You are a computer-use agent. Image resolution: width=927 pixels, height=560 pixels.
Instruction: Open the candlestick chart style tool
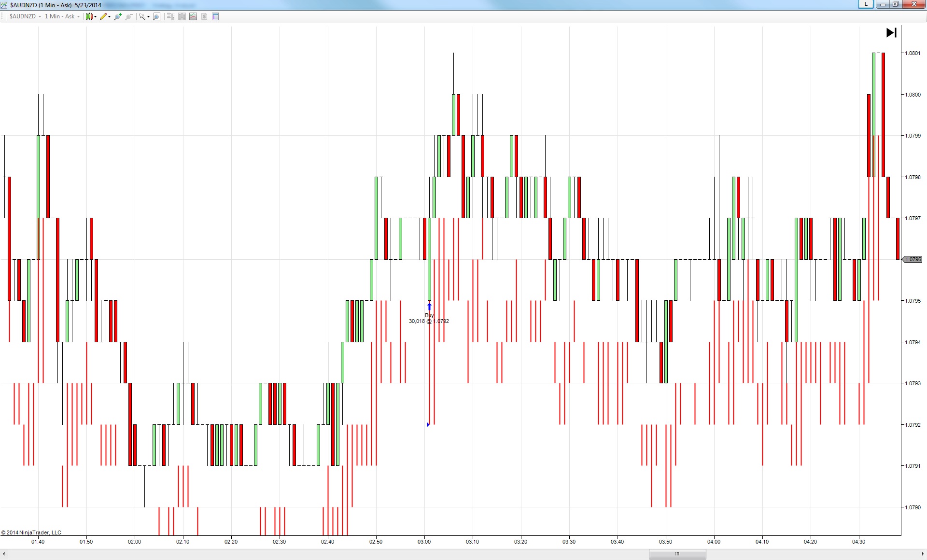click(x=89, y=16)
